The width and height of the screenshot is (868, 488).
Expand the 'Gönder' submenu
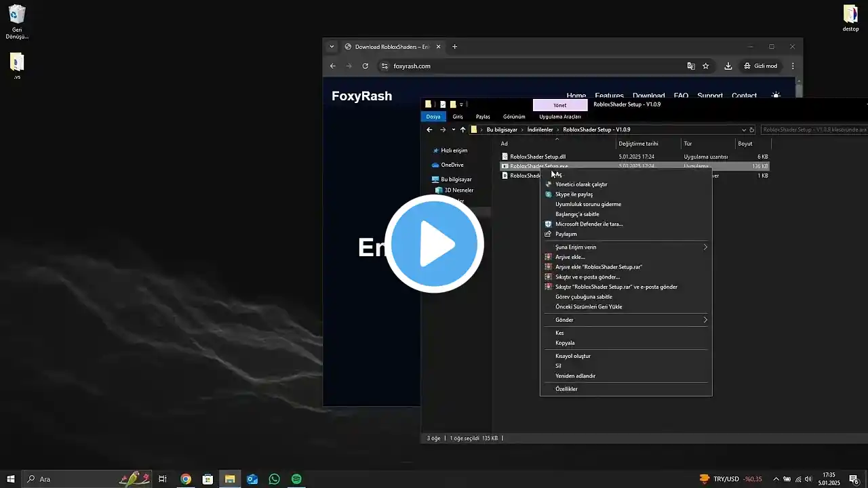point(626,320)
